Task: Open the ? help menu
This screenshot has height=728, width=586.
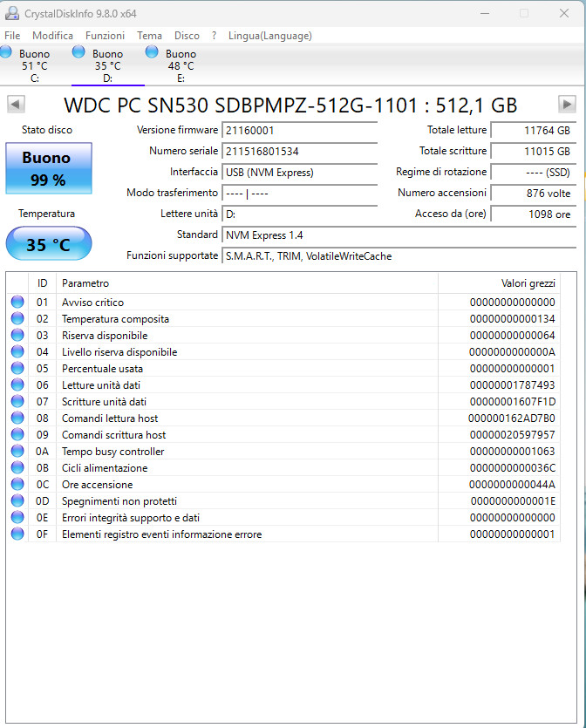Action: tap(214, 35)
